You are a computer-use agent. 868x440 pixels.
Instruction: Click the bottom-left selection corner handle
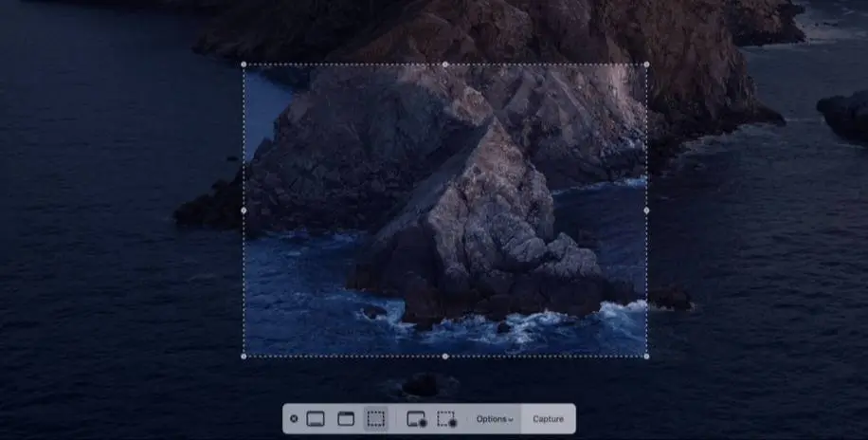pyautogui.click(x=244, y=357)
